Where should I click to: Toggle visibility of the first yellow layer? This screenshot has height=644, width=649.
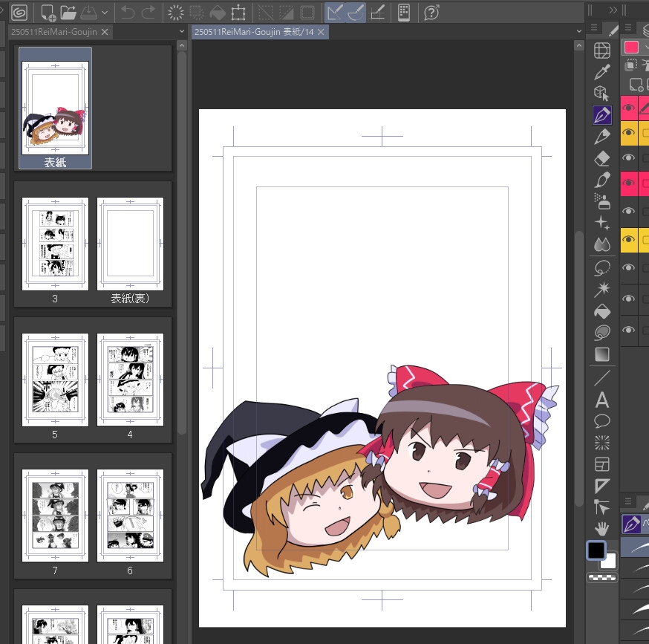click(x=629, y=134)
